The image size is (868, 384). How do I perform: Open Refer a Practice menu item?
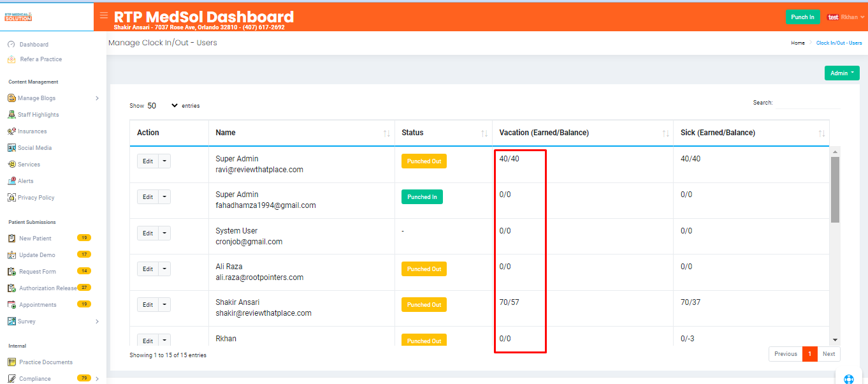(x=41, y=59)
